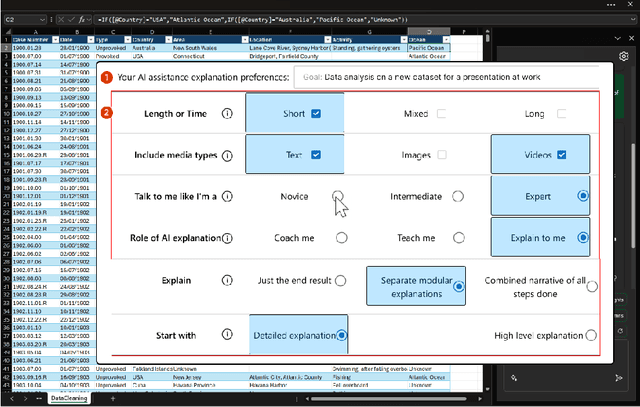Image resolution: width=640 pixels, height=407 pixels.
Task: Enable the Images media type checkbox
Action: pyautogui.click(x=441, y=155)
